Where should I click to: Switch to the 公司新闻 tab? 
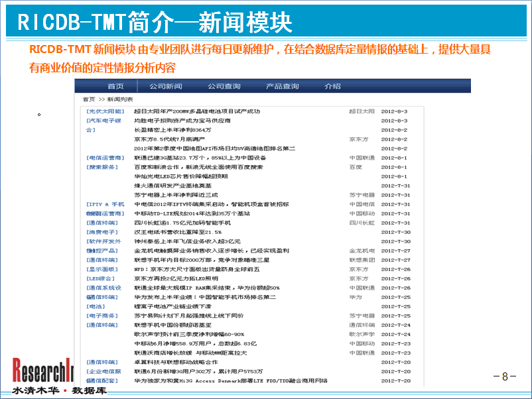click(x=166, y=86)
